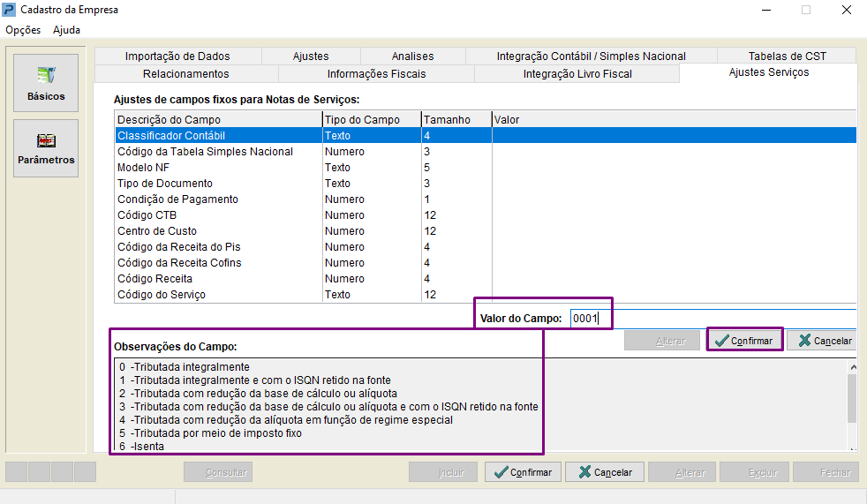Select Código da Receita Cofins row
Image resolution: width=867 pixels, height=504 pixels.
(486, 263)
